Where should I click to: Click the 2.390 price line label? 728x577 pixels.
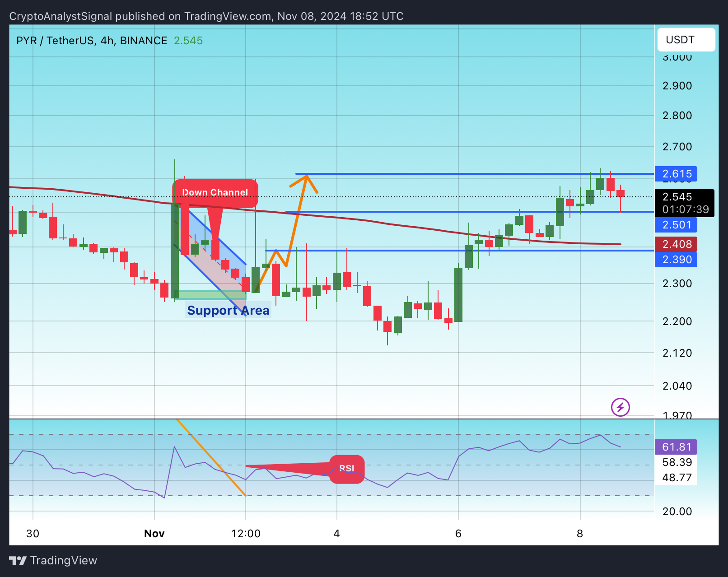[676, 260]
